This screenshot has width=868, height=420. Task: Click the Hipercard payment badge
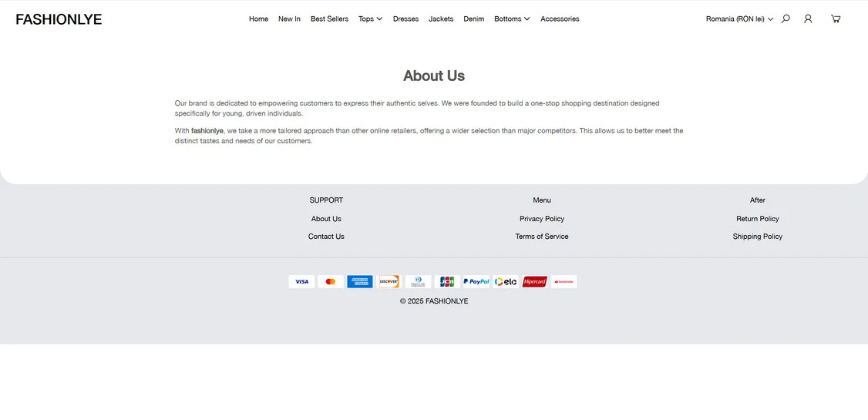point(535,281)
